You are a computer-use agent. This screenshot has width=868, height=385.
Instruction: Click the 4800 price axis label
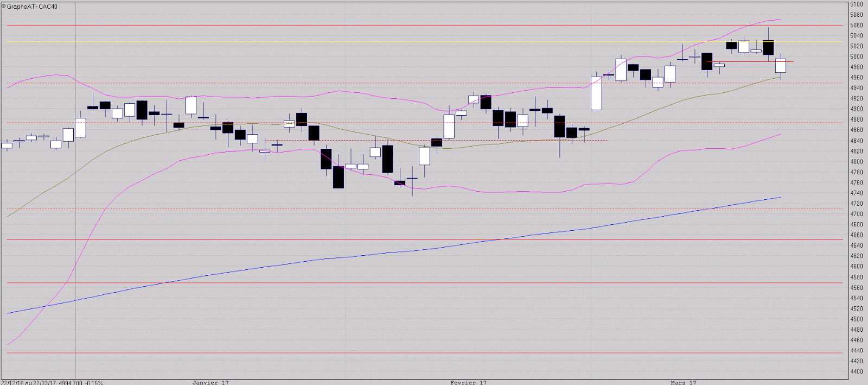pyautogui.click(x=857, y=162)
